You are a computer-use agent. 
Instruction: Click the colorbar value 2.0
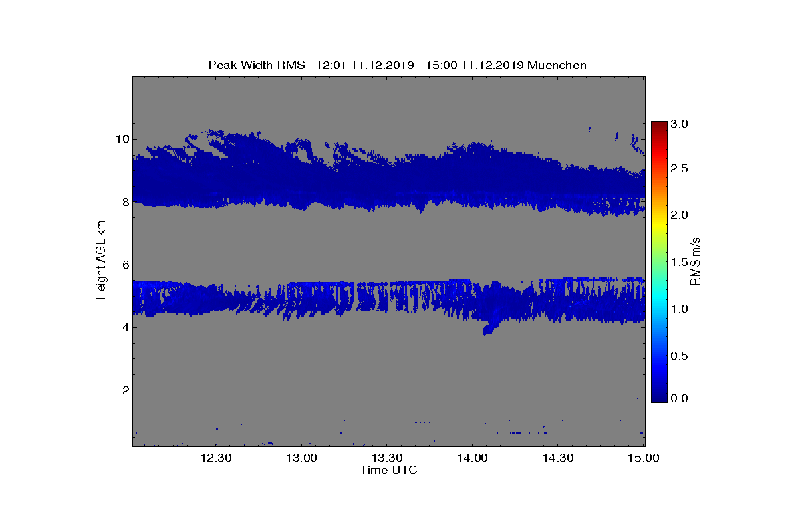tap(679, 215)
